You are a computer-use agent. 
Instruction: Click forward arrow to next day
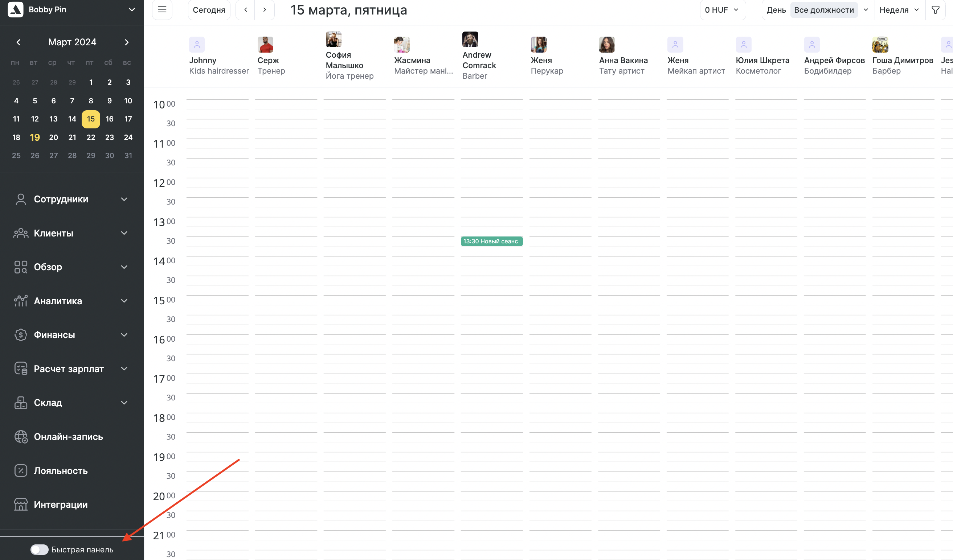tap(265, 9)
